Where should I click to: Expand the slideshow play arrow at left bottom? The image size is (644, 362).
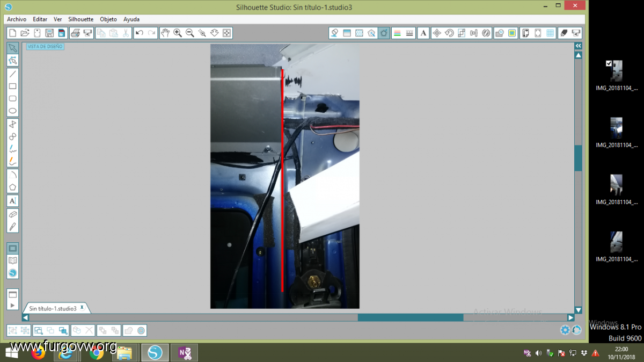click(x=12, y=306)
